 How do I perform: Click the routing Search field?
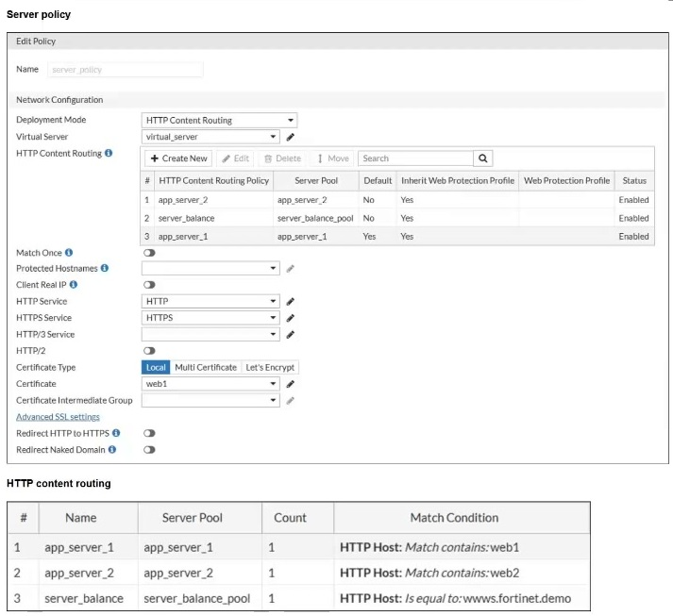(x=415, y=158)
